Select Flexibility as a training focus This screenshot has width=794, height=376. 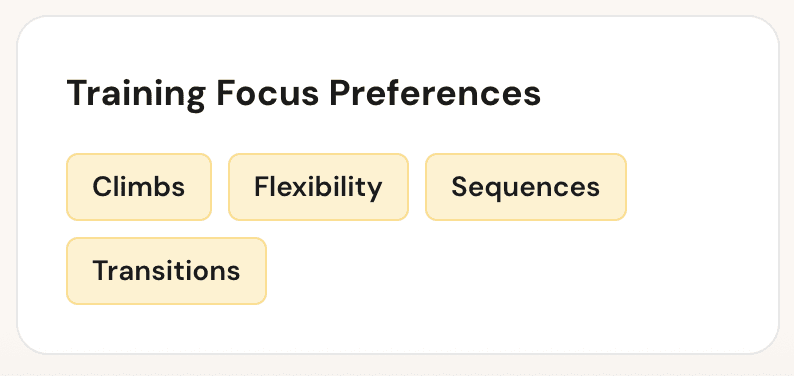tap(318, 187)
